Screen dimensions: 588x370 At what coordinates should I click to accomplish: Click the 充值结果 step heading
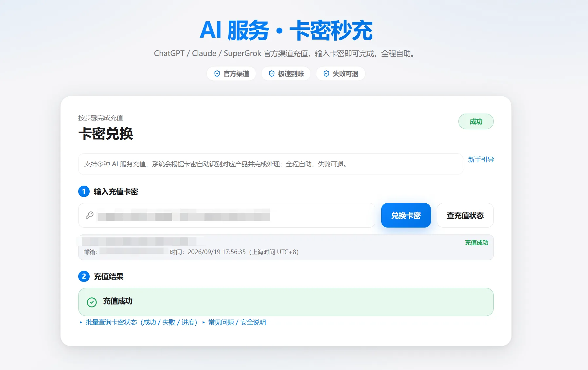click(109, 276)
